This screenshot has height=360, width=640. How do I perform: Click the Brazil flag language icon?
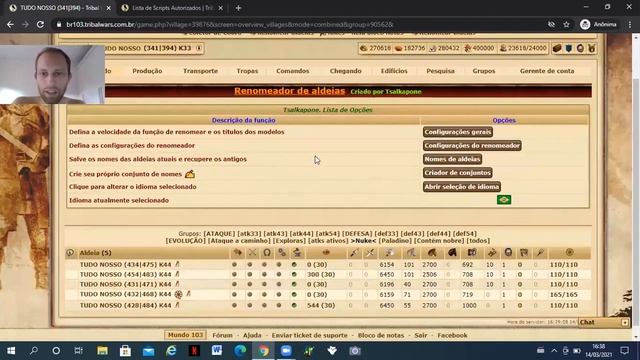[504, 200]
